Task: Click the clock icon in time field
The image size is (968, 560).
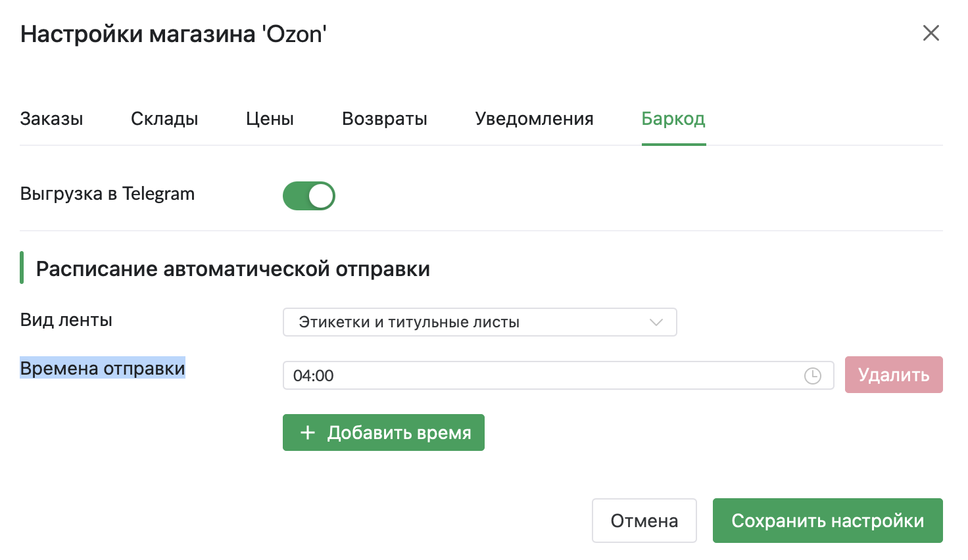Action: pyautogui.click(x=813, y=375)
